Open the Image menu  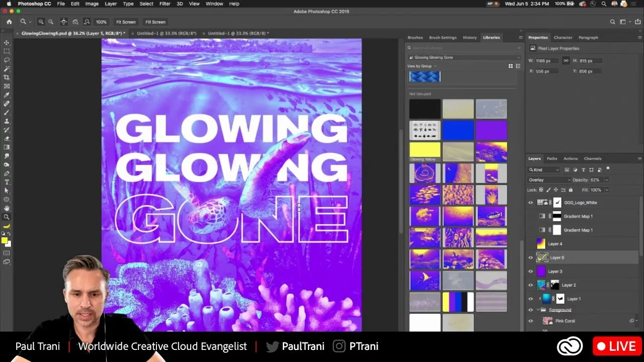coord(92,4)
